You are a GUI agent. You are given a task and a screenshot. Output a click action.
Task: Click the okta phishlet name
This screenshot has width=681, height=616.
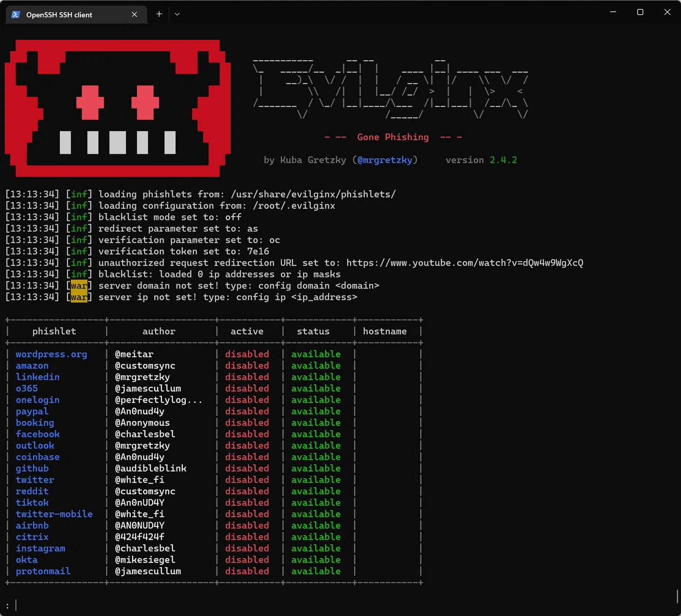[x=27, y=560]
